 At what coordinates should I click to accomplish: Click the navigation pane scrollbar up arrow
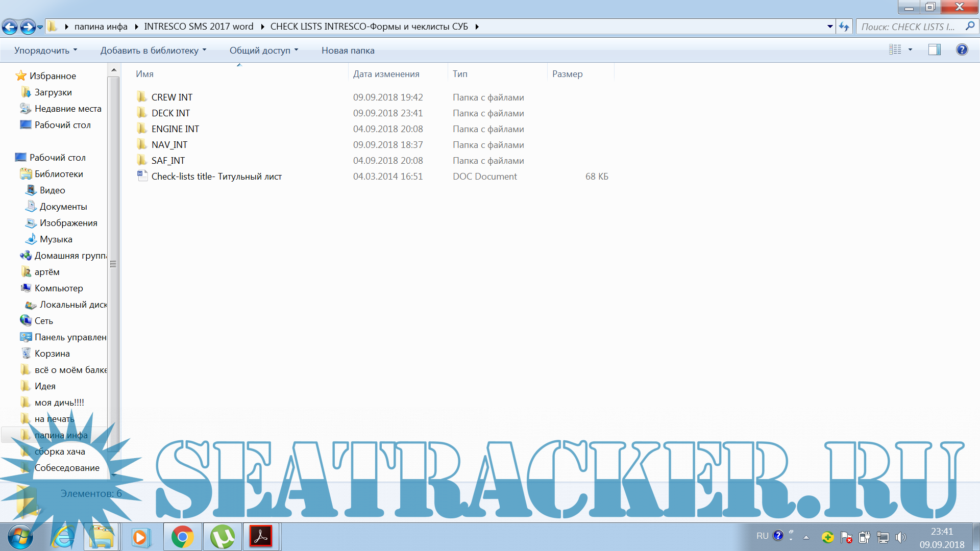coord(114,70)
